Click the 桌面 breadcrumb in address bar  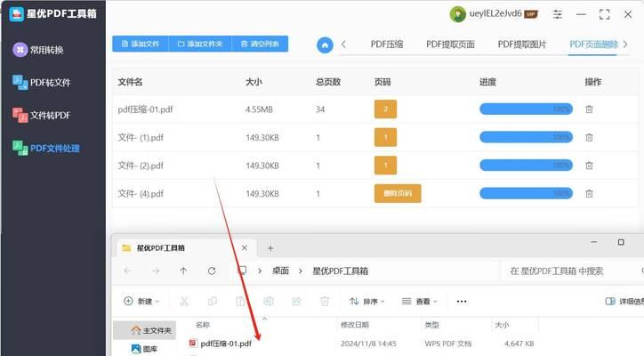pyautogui.click(x=280, y=271)
